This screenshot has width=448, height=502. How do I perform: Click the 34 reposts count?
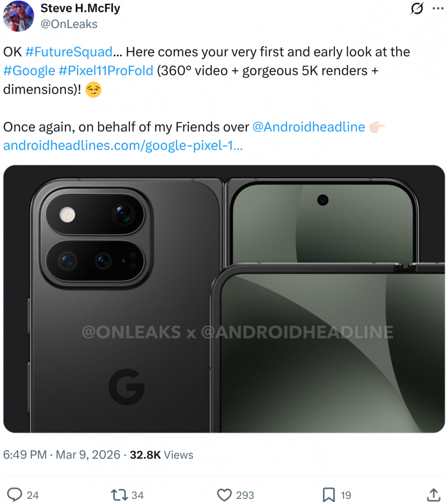tap(137, 494)
